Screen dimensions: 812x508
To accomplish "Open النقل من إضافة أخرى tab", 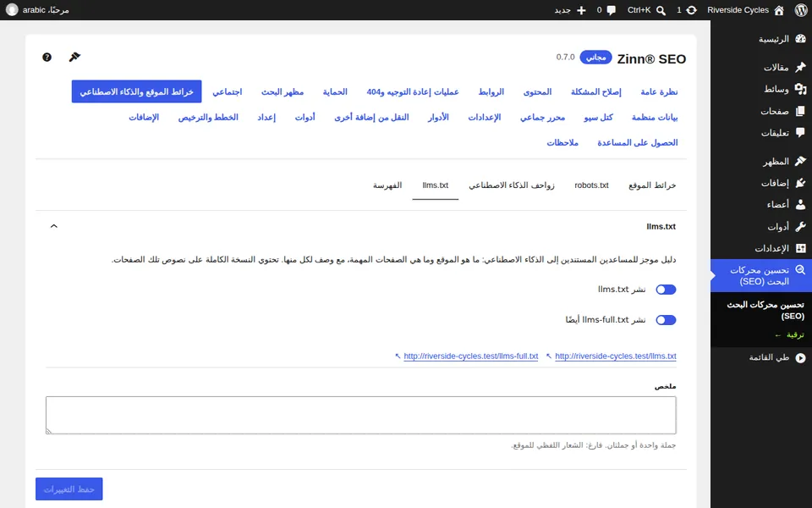I will click(x=372, y=117).
